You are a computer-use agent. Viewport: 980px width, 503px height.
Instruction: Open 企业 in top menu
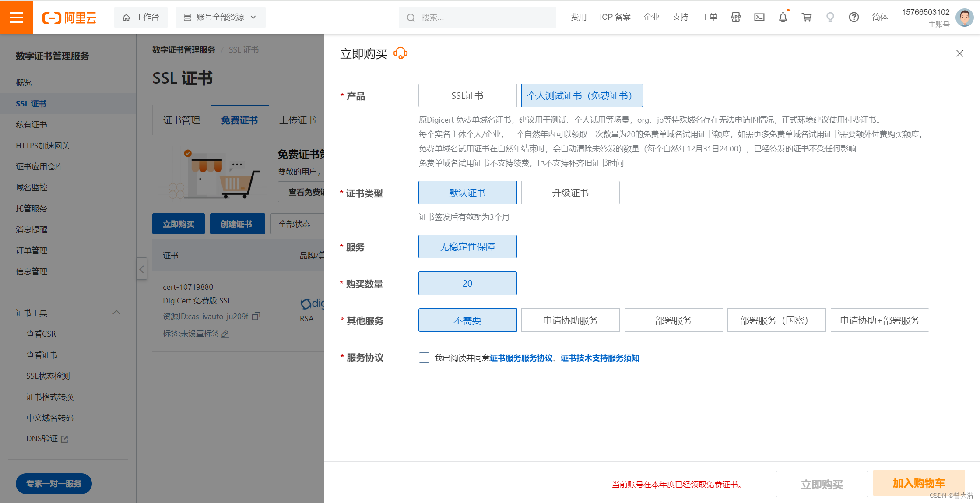click(651, 17)
